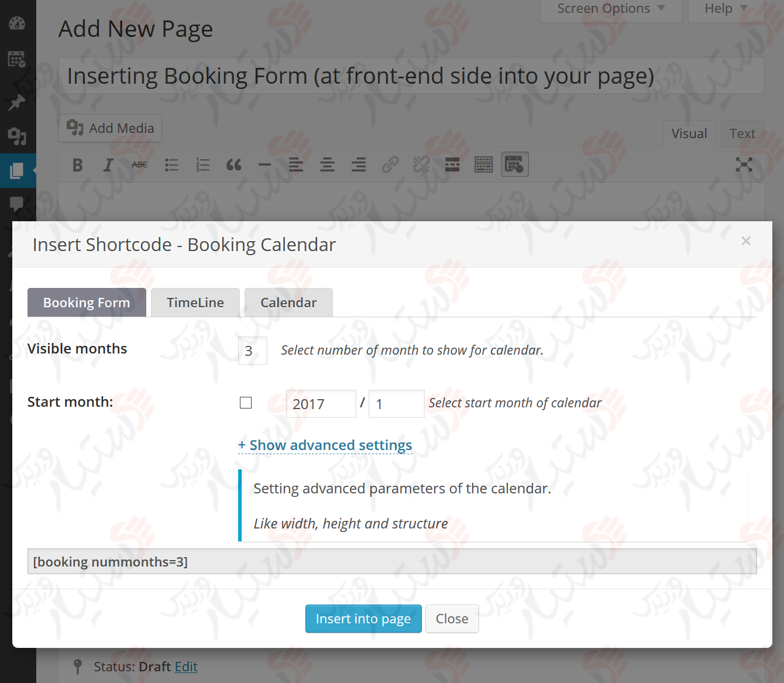The image size is (784, 683).
Task: Open the start year 2017 dropdown
Action: click(321, 404)
